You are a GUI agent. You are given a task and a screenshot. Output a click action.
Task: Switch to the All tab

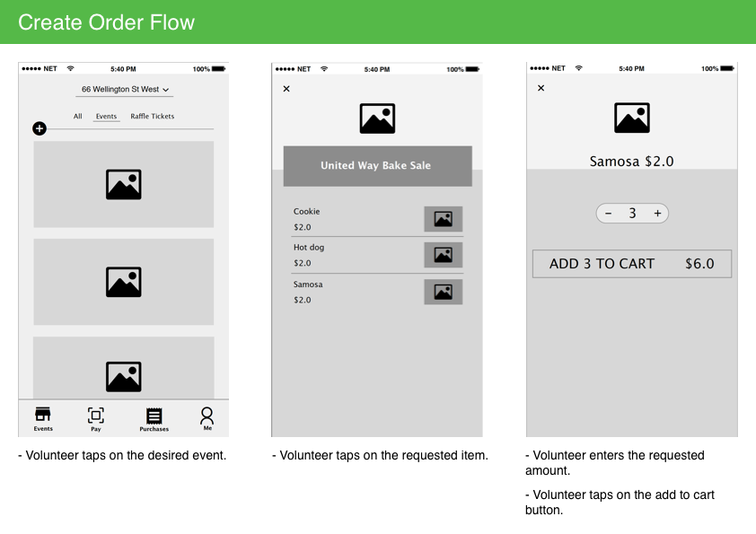77,116
